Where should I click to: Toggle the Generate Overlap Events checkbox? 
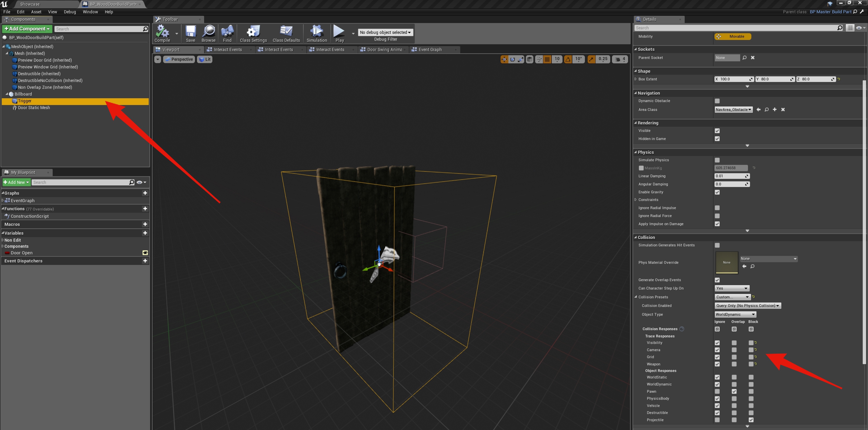click(717, 280)
